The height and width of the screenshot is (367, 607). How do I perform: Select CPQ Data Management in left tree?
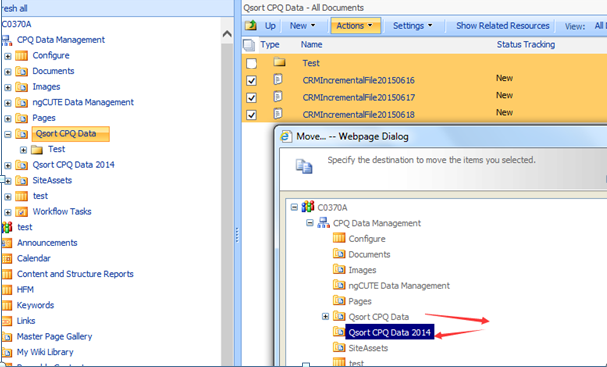pyautogui.click(x=61, y=40)
